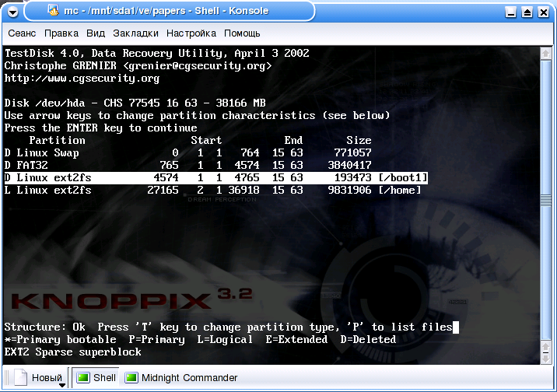Click the Structure: Ok status text
The image size is (557, 392).
45,327
